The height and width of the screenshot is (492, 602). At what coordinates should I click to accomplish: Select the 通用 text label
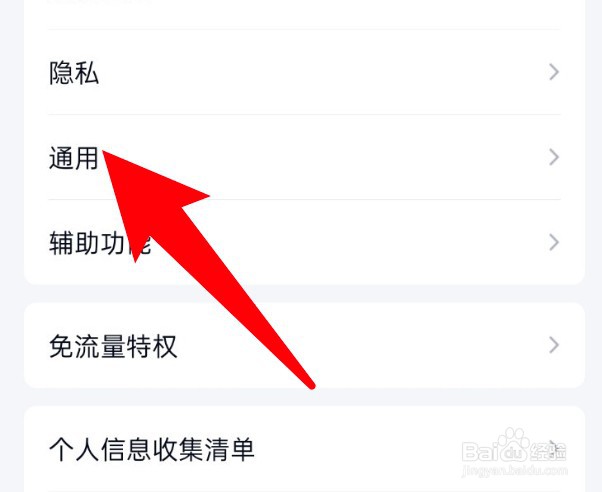point(74,158)
